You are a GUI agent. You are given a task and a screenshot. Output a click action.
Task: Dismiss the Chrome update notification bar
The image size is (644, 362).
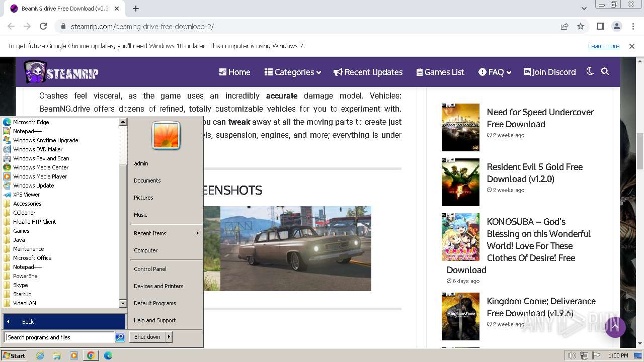pyautogui.click(x=632, y=46)
